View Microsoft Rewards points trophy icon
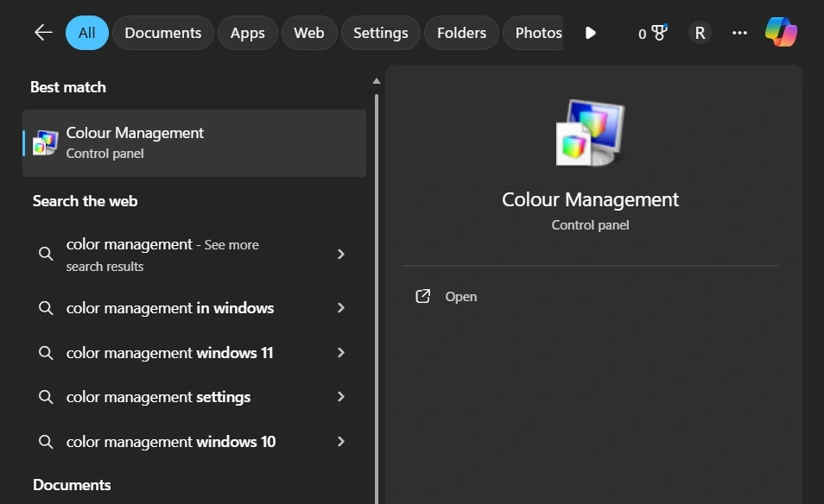 tap(652, 32)
